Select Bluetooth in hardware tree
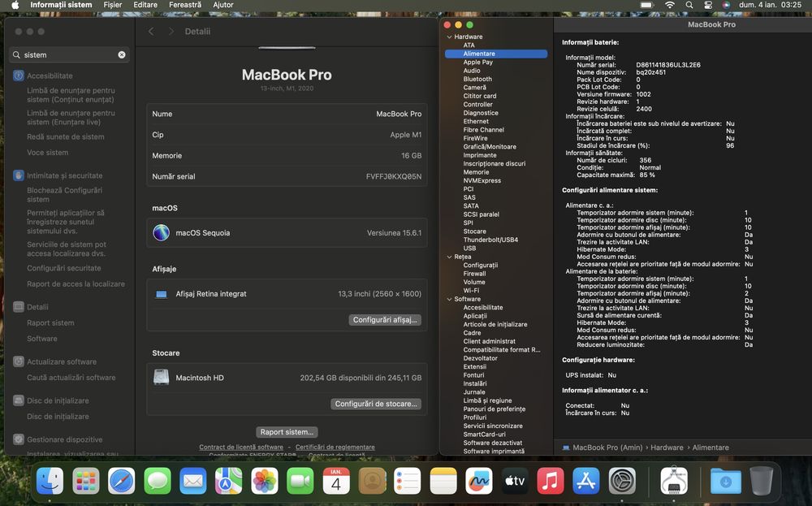This screenshot has width=812, height=506. tap(477, 80)
